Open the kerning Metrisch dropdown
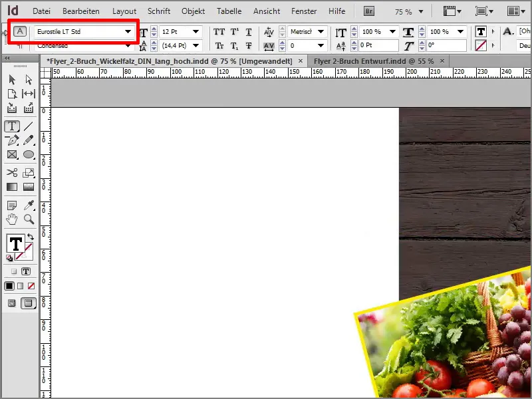Screen dimensions: 532x399 pyautogui.click(x=321, y=31)
